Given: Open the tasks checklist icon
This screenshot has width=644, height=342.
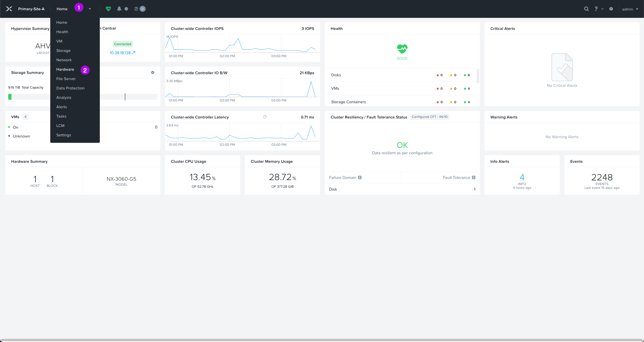Looking at the screenshot, I should (136, 9).
